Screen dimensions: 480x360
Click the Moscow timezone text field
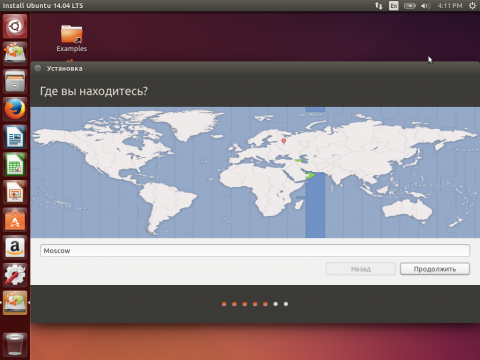(x=255, y=251)
